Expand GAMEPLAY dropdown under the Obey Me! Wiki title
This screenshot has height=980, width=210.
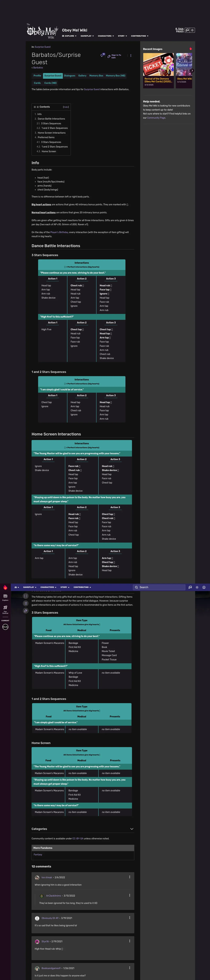pos(87,36)
